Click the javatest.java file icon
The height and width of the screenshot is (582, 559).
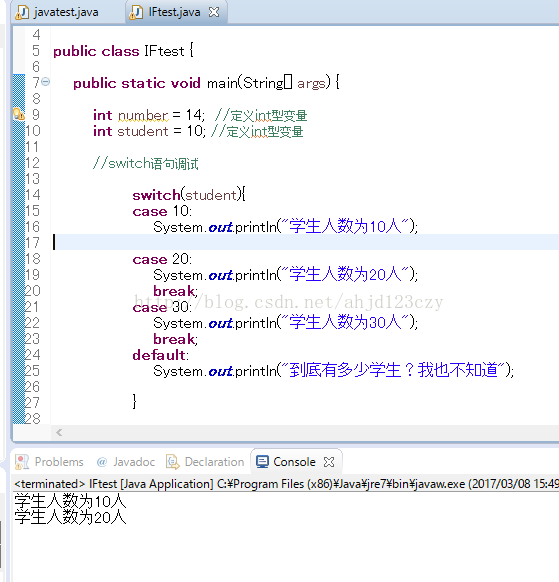click(22, 12)
